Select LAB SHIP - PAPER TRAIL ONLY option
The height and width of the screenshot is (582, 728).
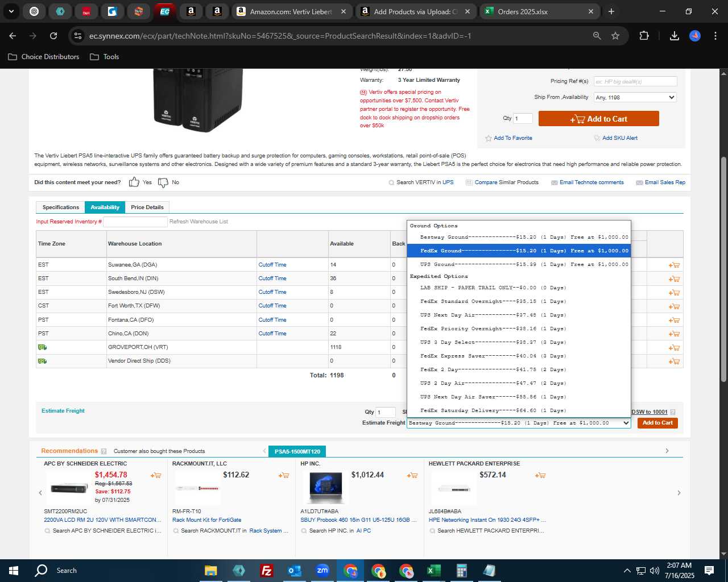[519, 288]
